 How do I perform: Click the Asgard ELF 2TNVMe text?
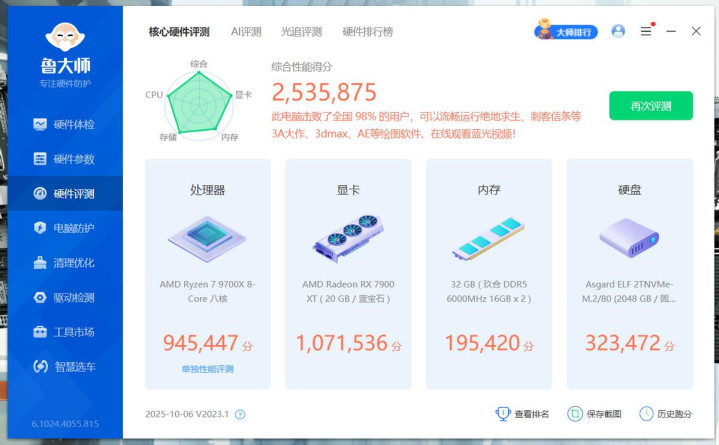coord(629,291)
